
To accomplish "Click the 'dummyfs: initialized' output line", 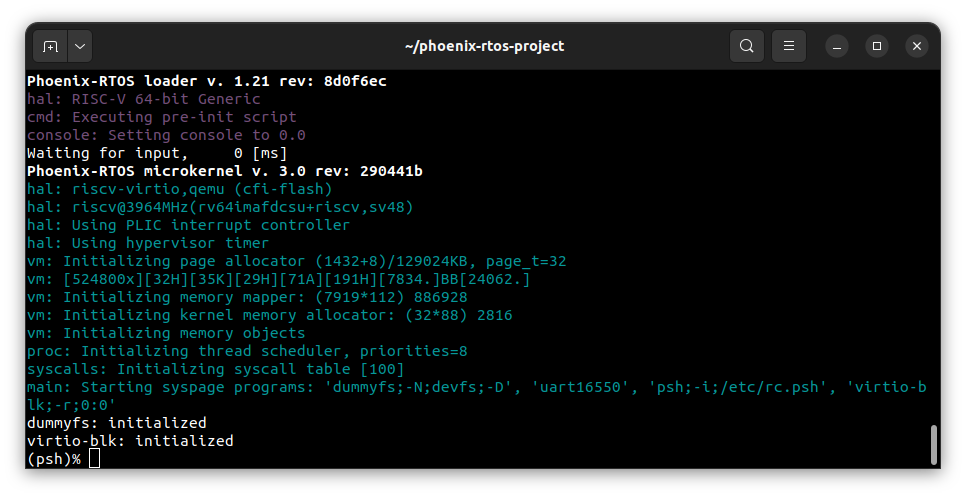I will coord(116,423).
